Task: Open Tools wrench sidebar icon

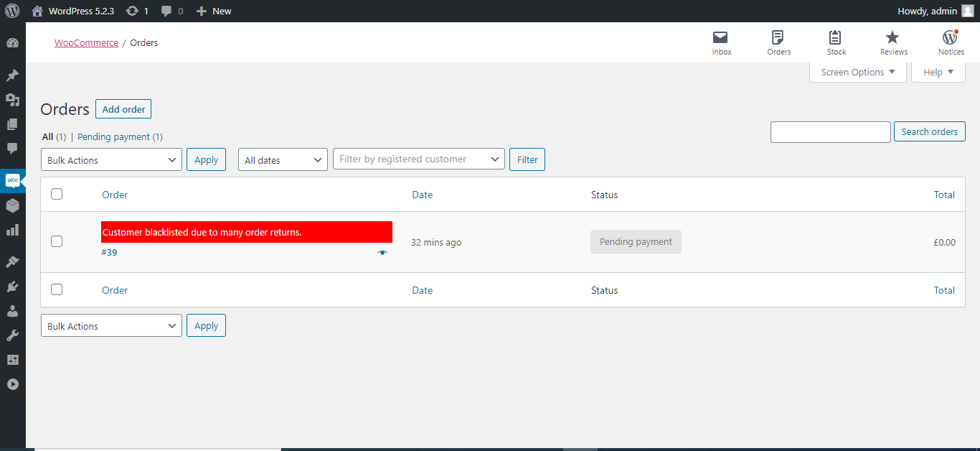Action: (12, 335)
